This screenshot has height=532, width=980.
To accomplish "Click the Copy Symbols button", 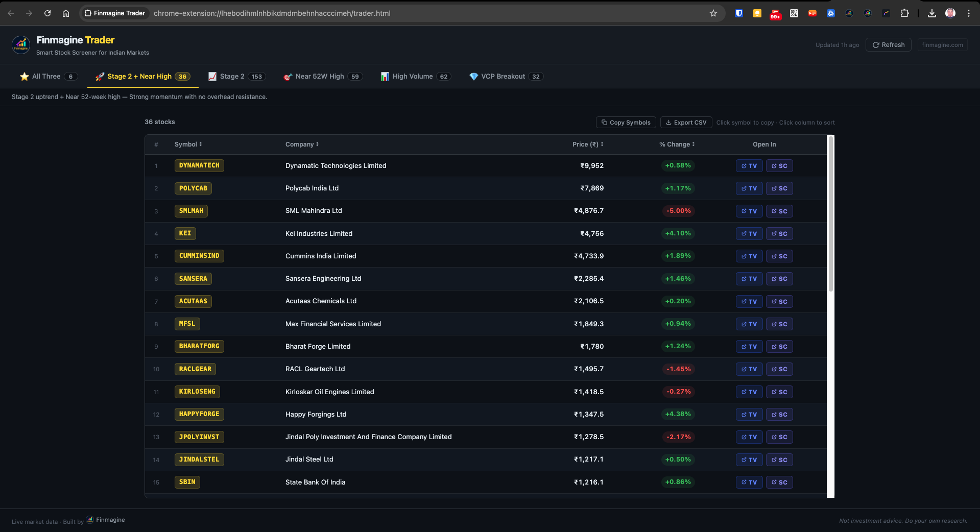I will [626, 123].
